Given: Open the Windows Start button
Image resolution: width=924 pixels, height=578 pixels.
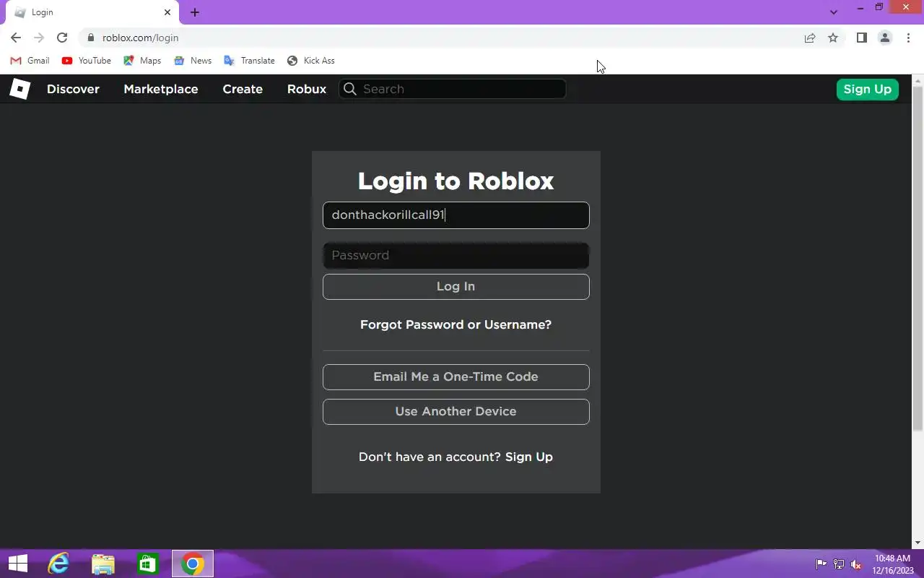Looking at the screenshot, I should 18,564.
